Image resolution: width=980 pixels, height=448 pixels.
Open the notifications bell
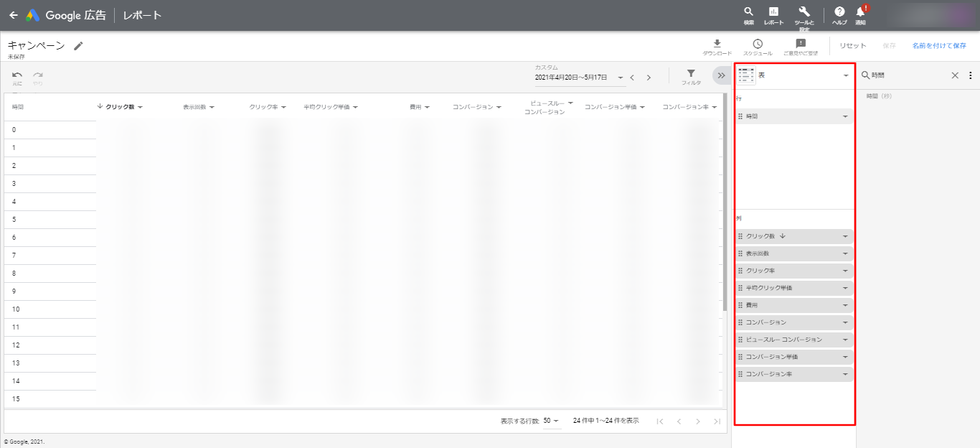coord(860,15)
